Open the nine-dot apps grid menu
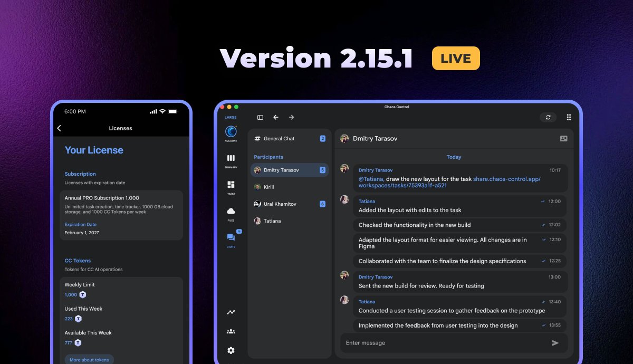The height and width of the screenshot is (364, 633). (x=569, y=117)
